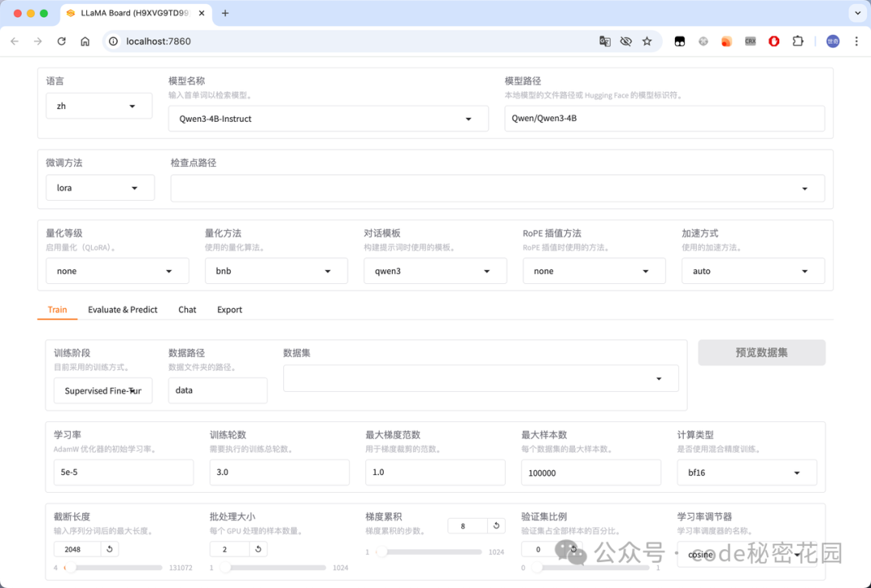871x588 pixels.
Task: Open the 计算类型 dropdown showing bf16
Action: coord(747,473)
